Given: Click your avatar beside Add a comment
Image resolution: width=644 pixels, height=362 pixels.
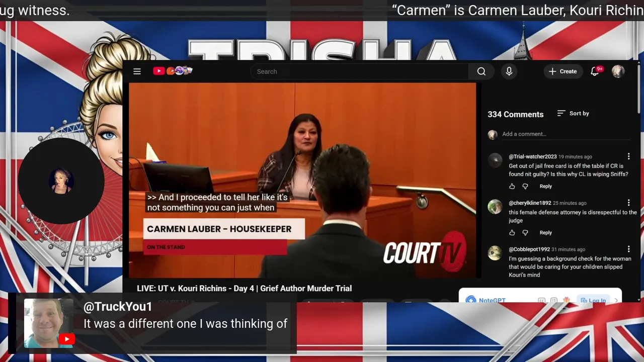Looking at the screenshot, I should 493,134.
